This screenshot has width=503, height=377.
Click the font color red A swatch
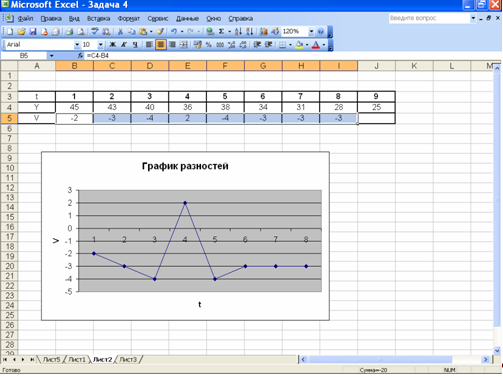coord(316,45)
